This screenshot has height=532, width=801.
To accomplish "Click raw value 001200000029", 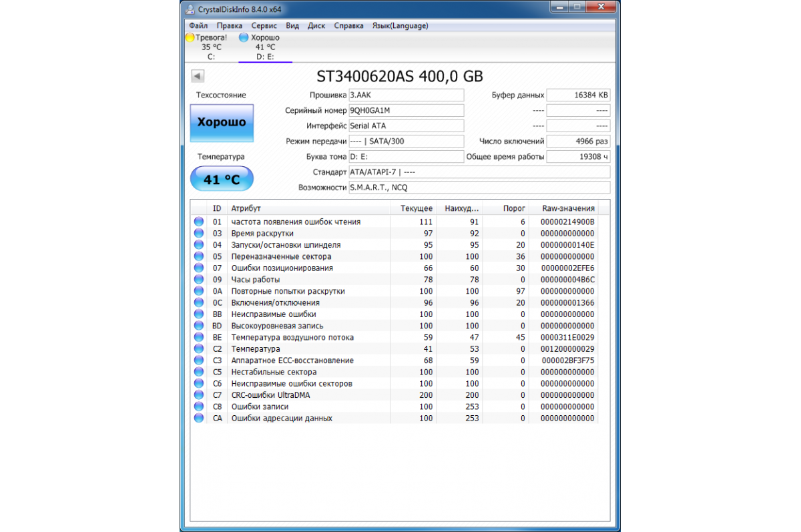I will pos(567,349).
